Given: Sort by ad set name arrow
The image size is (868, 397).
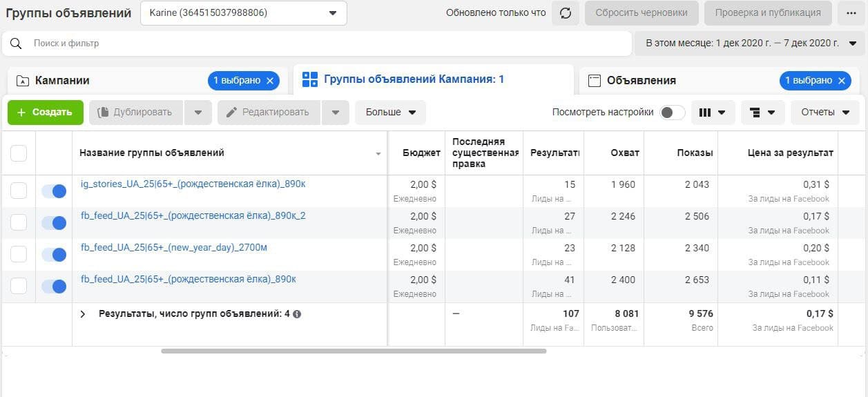Looking at the screenshot, I should 378,153.
